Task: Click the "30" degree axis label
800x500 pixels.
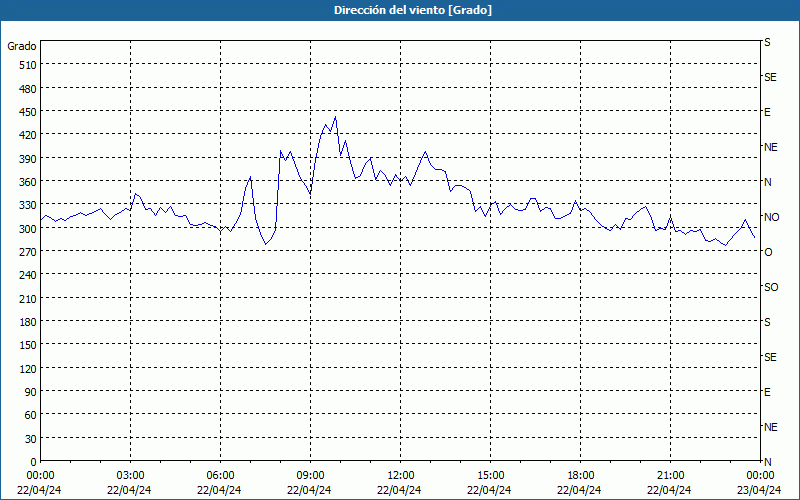Action: pyautogui.click(x=31, y=439)
